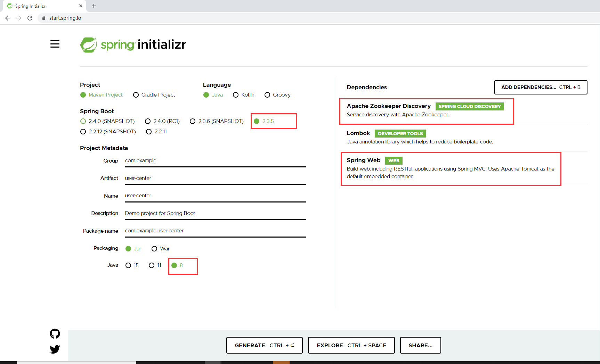Image resolution: width=600 pixels, height=364 pixels.
Task: Go back in browser history
Action: (x=8, y=18)
